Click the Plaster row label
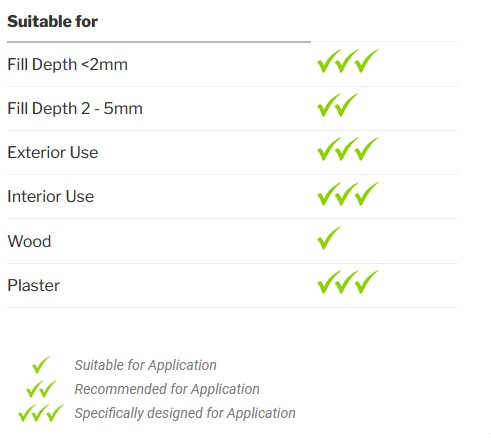The width and height of the screenshot is (491, 444). [x=34, y=285]
